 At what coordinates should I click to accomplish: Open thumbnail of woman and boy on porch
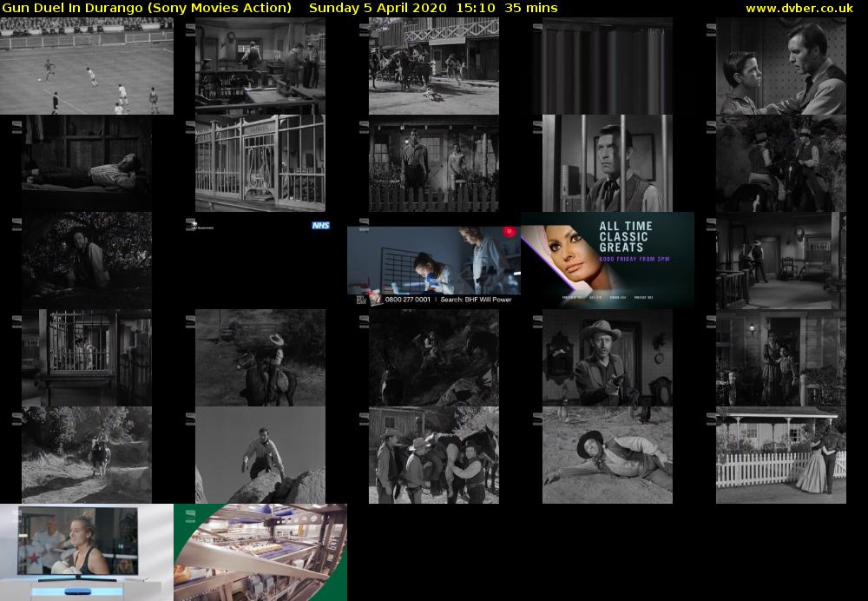tap(781, 358)
